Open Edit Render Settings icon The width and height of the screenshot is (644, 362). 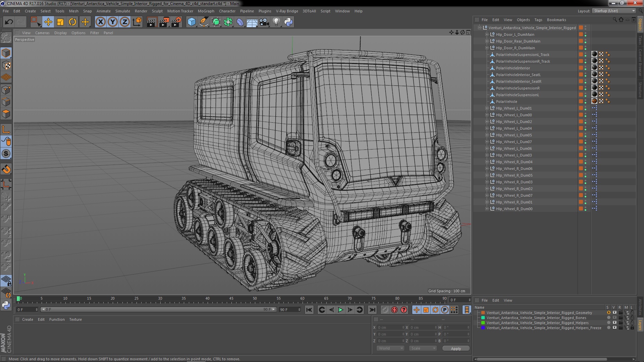coord(176,22)
